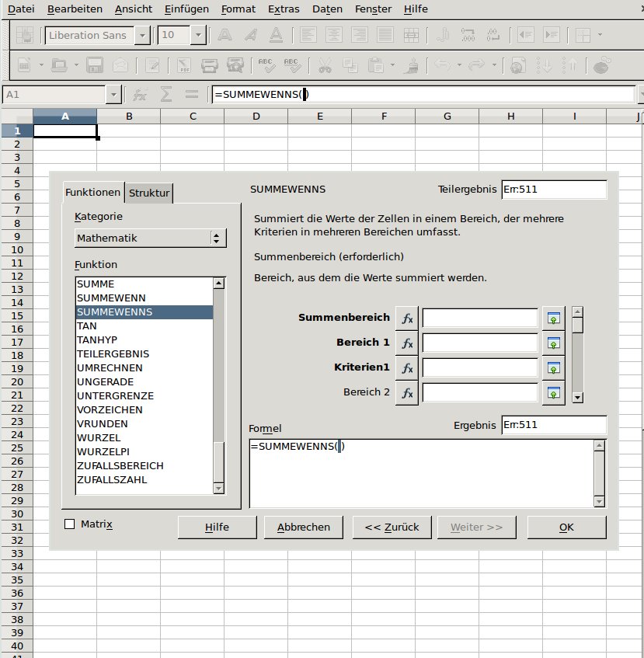Viewport: 644px width, 658px height.
Task: Open the Daten menu
Action: coord(327,9)
